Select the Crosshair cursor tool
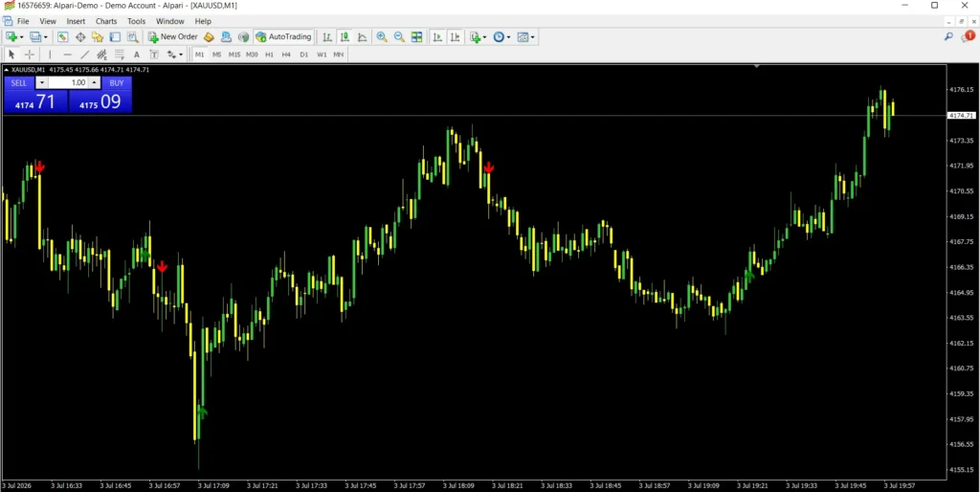 [x=30, y=55]
